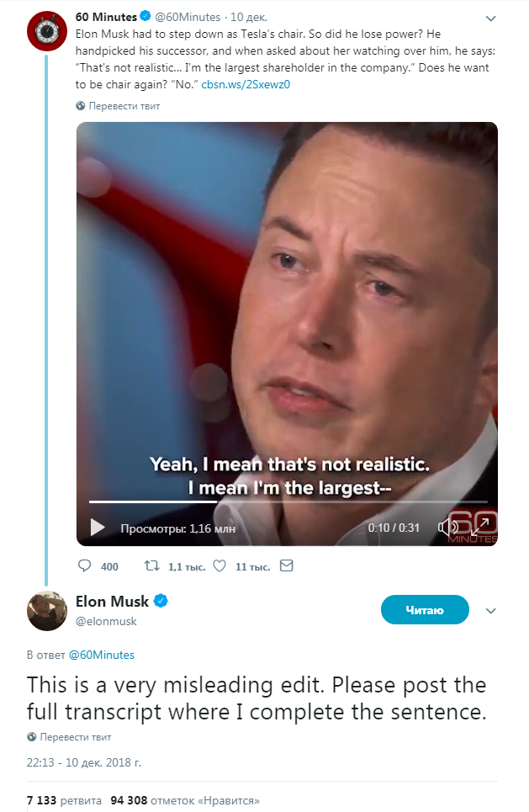Viewport: 529px width, 812px height.
Task: Play the video with the play button
Action: 98,528
